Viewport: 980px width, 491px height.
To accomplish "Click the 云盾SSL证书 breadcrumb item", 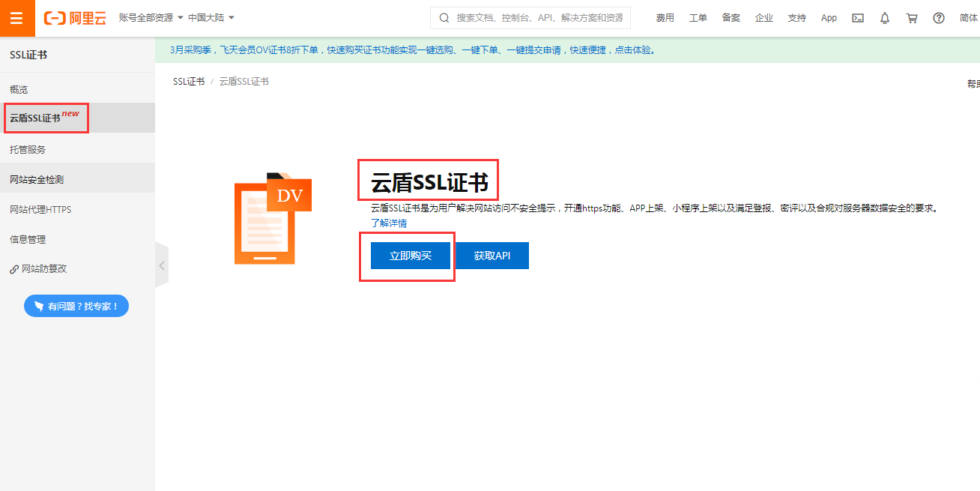I will [244, 81].
